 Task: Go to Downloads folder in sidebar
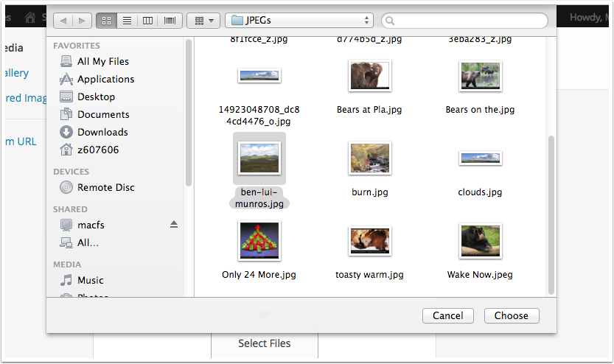102,132
